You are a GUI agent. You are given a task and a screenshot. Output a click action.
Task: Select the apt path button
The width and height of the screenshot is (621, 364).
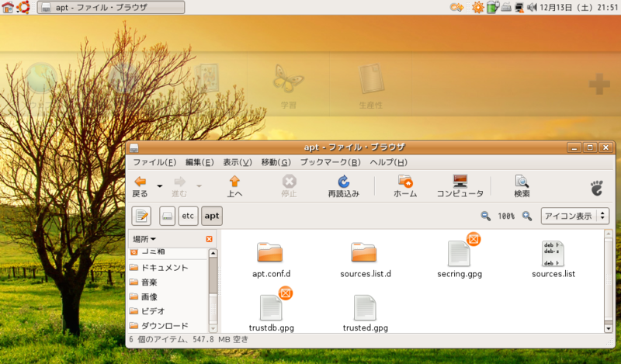[x=211, y=216]
